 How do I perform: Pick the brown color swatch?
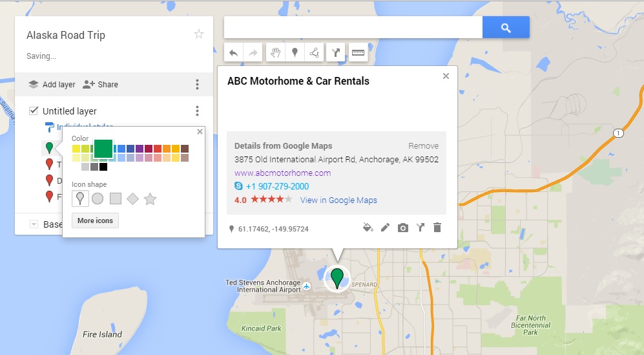(x=185, y=149)
